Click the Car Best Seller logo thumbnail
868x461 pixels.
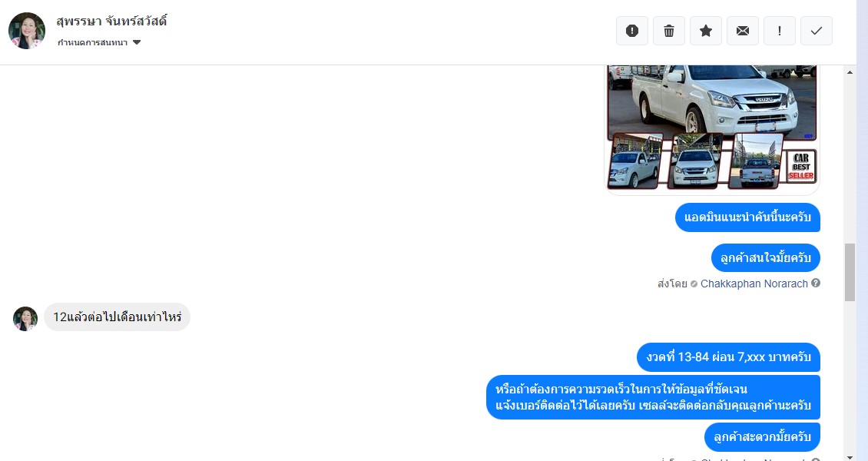click(x=801, y=166)
